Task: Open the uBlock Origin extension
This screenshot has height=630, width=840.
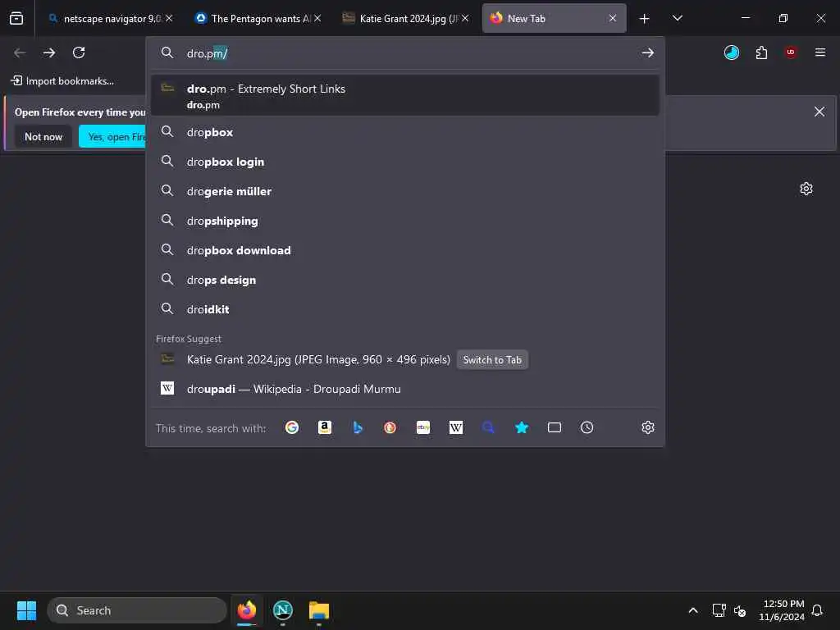Action: tap(791, 52)
